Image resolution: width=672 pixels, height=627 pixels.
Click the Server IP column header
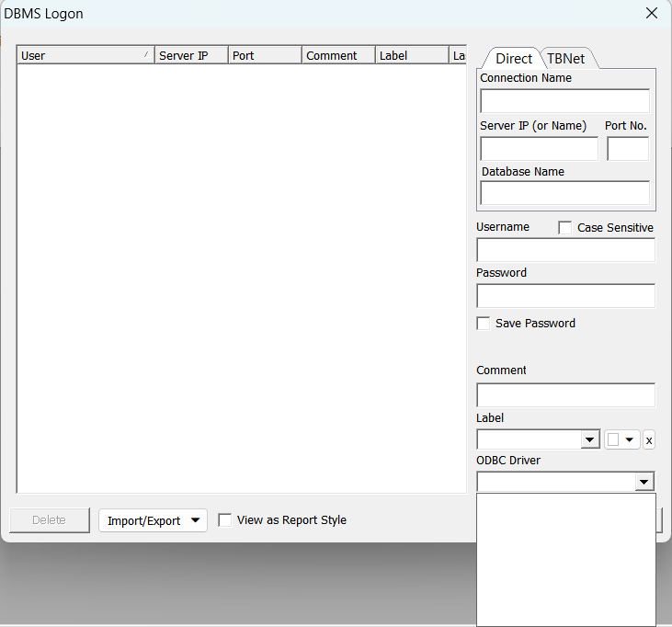click(x=190, y=55)
